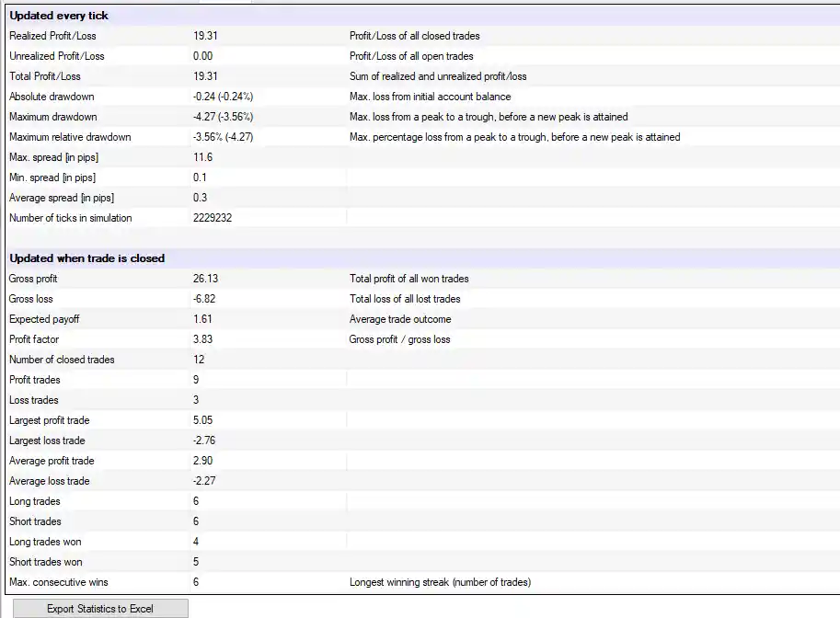Select Maximum drawdown value -4.27 (-3.56%)
840x618 pixels.
click(223, 117)
